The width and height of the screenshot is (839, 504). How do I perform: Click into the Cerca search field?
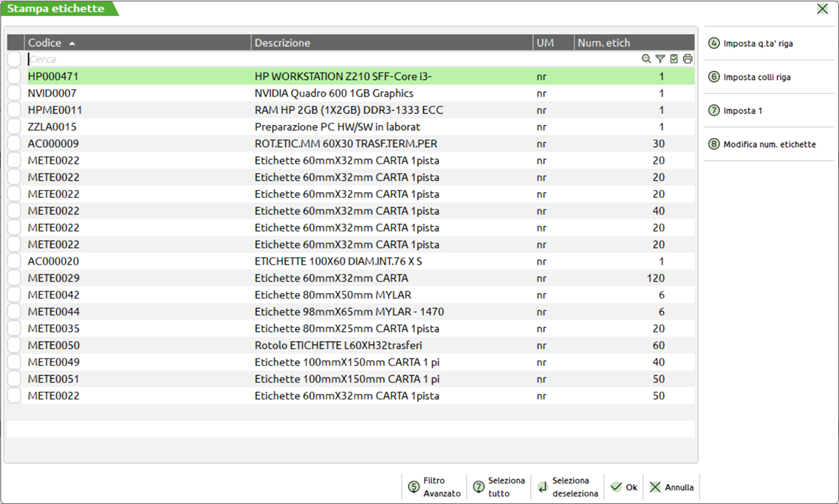click(330, 60)
